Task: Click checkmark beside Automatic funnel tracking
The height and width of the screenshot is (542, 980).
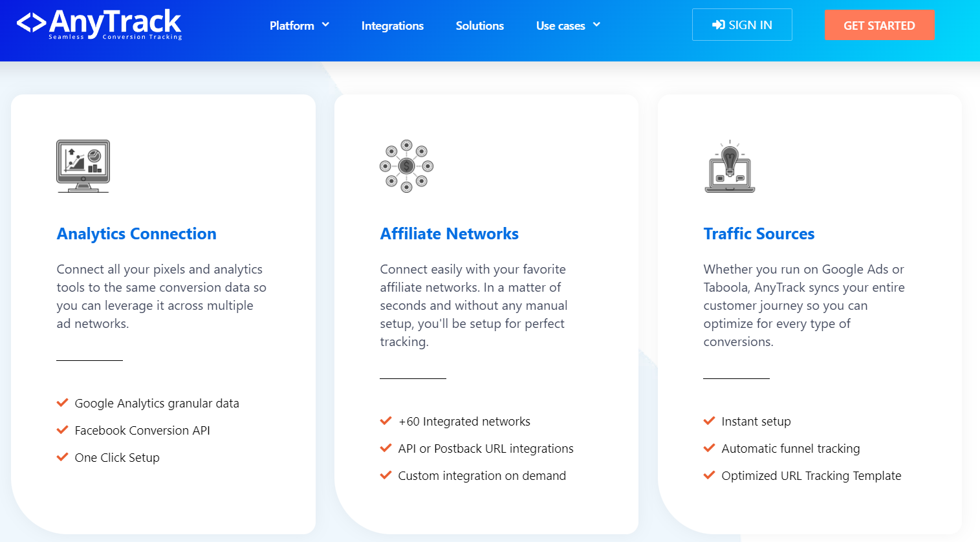Action: point(710,448)
